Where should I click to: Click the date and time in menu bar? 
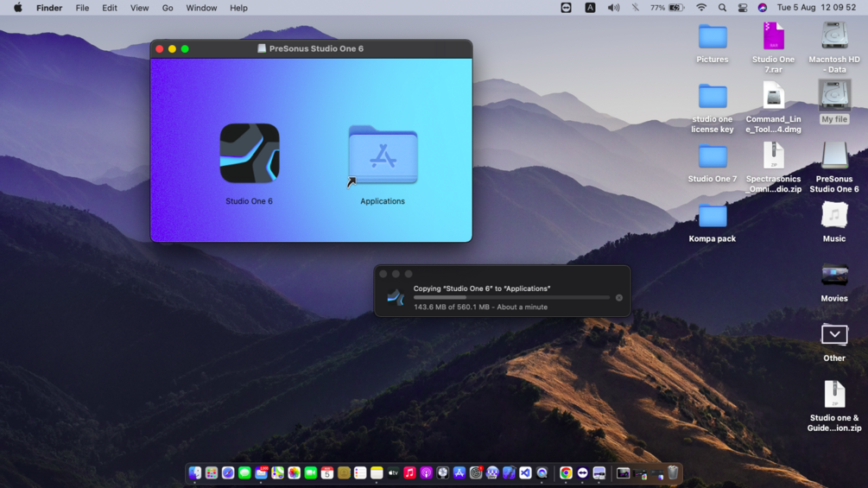click(x=816, y=8)
